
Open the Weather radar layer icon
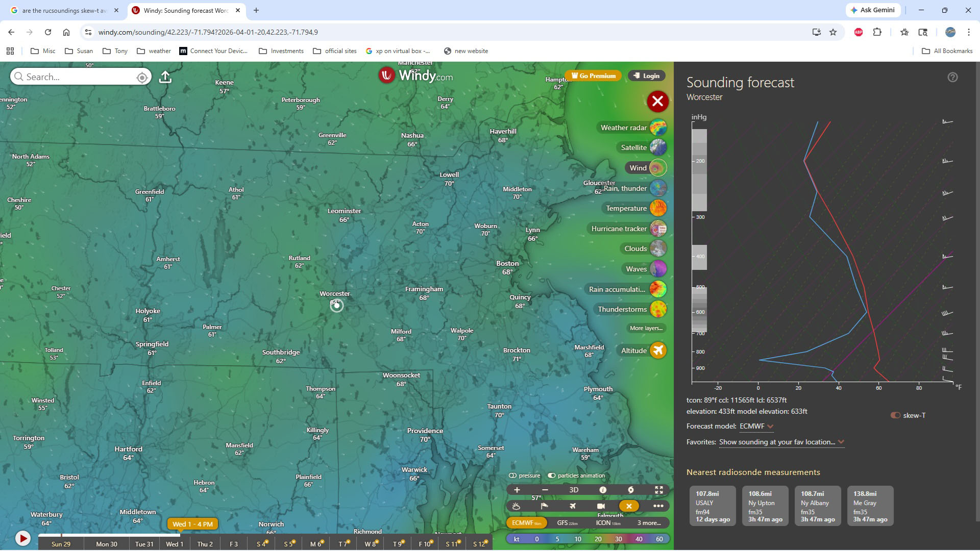pos(658,128)
